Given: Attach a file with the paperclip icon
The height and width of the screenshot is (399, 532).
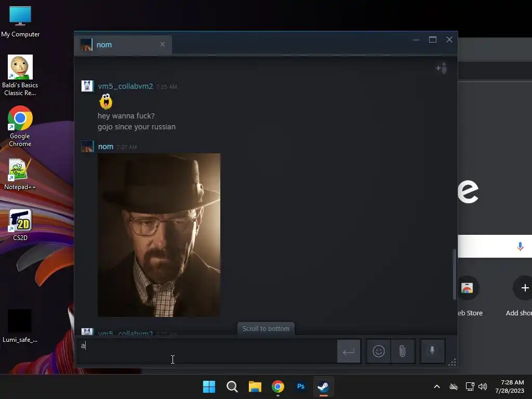Looking at the screenshot, I should 403,351.
